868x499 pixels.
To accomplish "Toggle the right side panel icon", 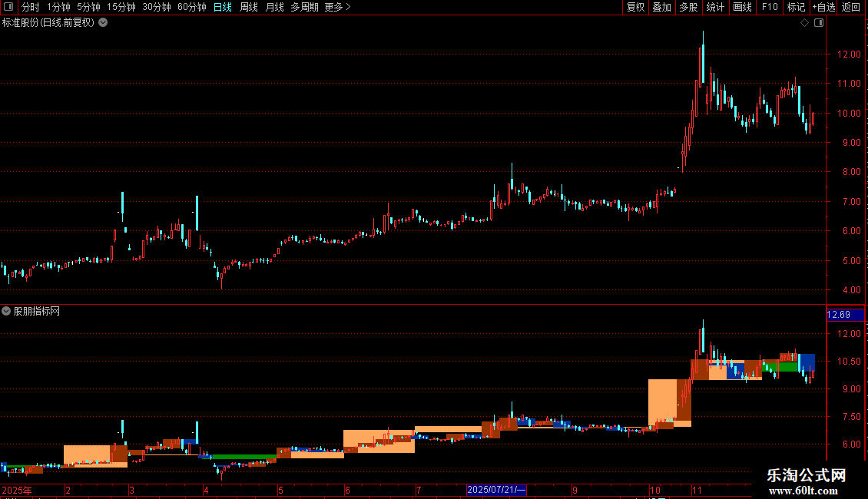I will coord(819,23).
